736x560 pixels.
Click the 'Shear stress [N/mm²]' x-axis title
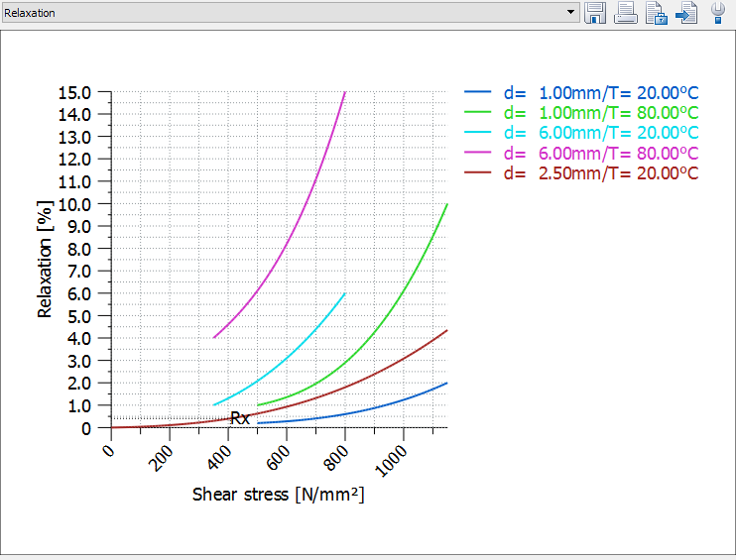pos(278,494)
